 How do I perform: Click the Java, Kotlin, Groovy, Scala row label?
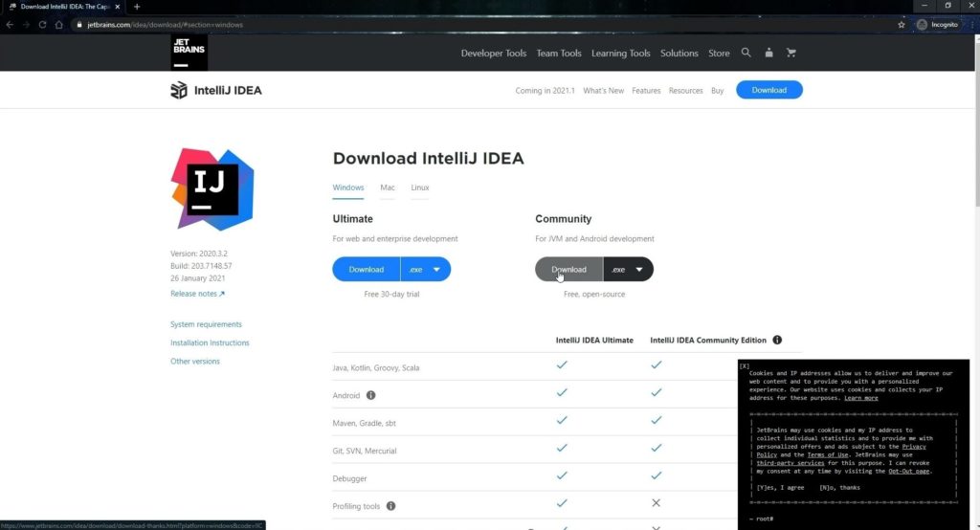coord(375,367)
